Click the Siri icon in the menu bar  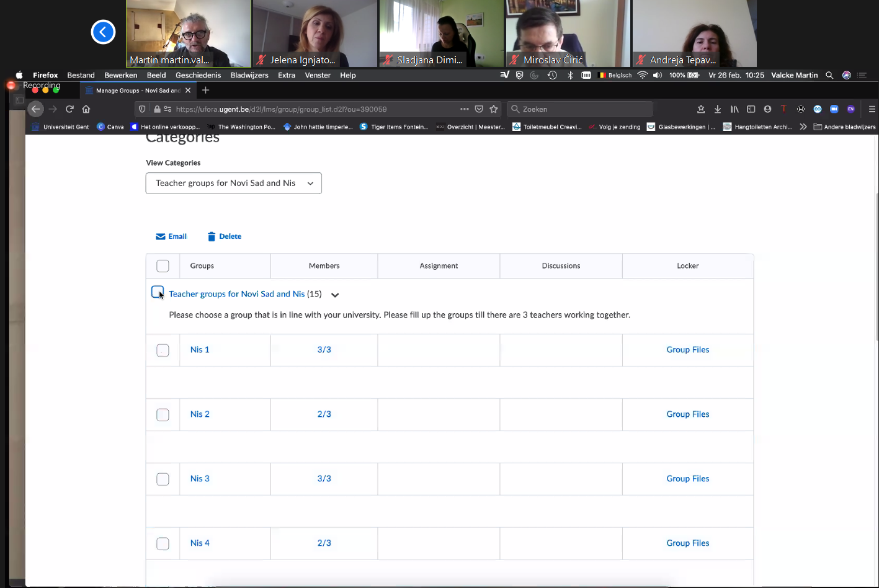846,75
